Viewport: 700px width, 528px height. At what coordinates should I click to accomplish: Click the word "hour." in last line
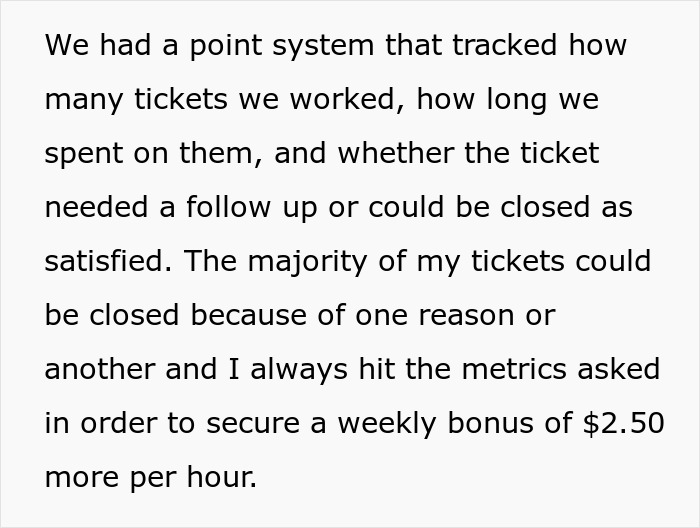(222, 477)
